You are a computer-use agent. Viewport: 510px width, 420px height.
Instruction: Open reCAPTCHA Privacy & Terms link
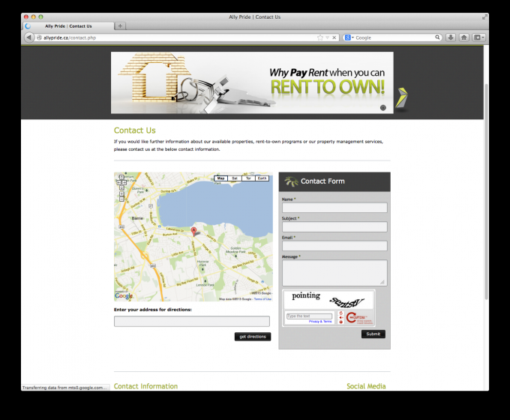319,321
